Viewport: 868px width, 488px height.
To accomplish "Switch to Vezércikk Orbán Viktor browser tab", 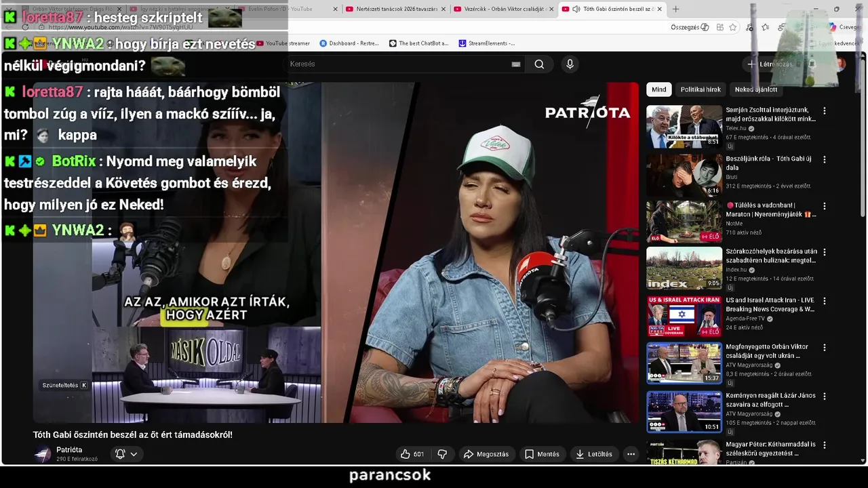I will [503, 9].
